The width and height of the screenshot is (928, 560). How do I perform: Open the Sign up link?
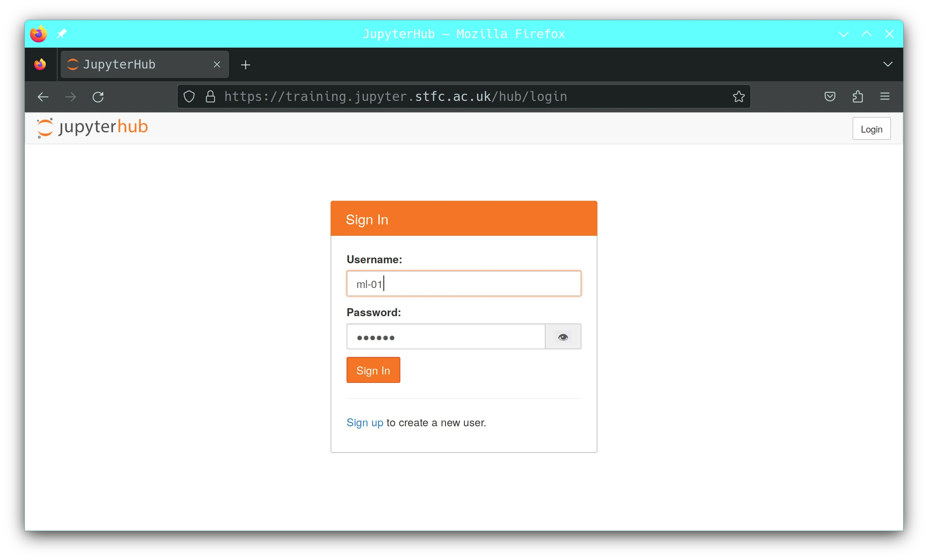(364, 422)
